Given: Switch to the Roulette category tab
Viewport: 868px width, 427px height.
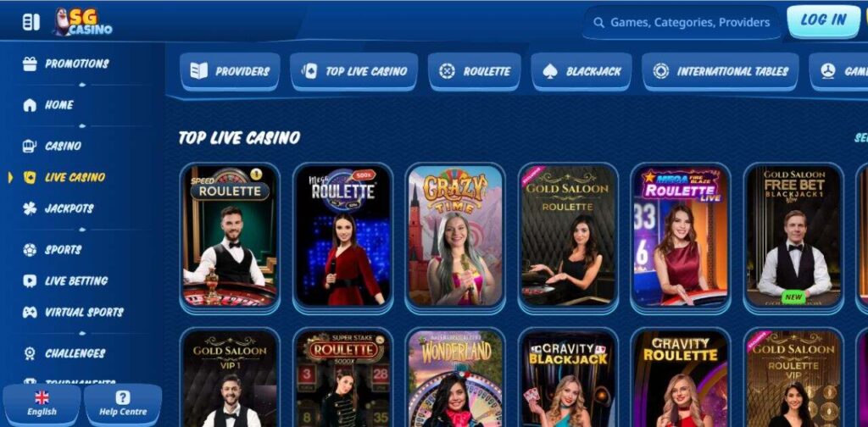Looking at the screenshot, I should tap(475, 71).
